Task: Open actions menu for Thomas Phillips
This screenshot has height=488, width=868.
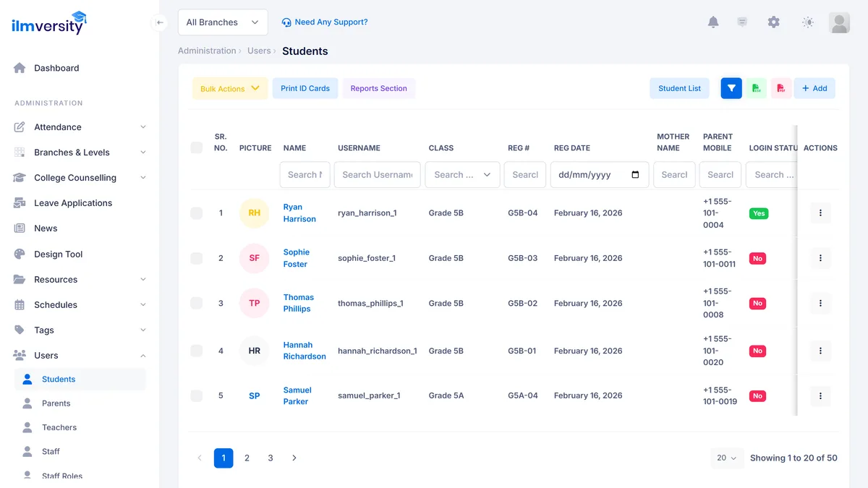Action: coord(820,304)
